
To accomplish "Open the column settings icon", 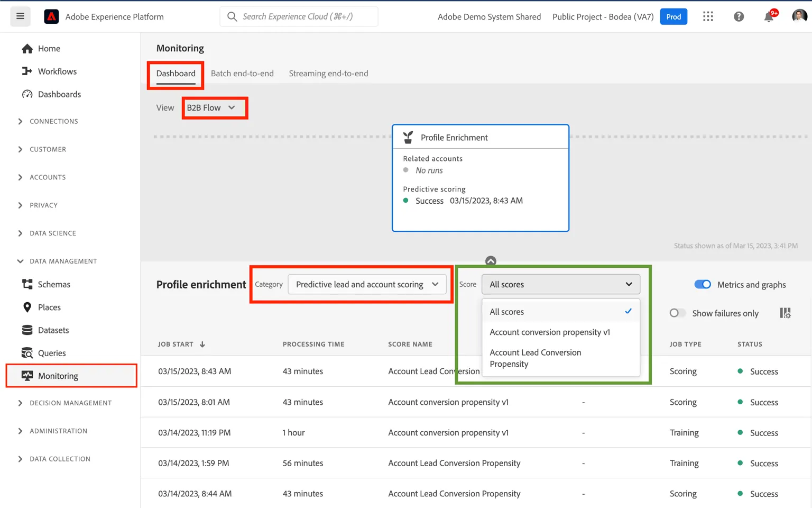I will (x=785, y=313).
